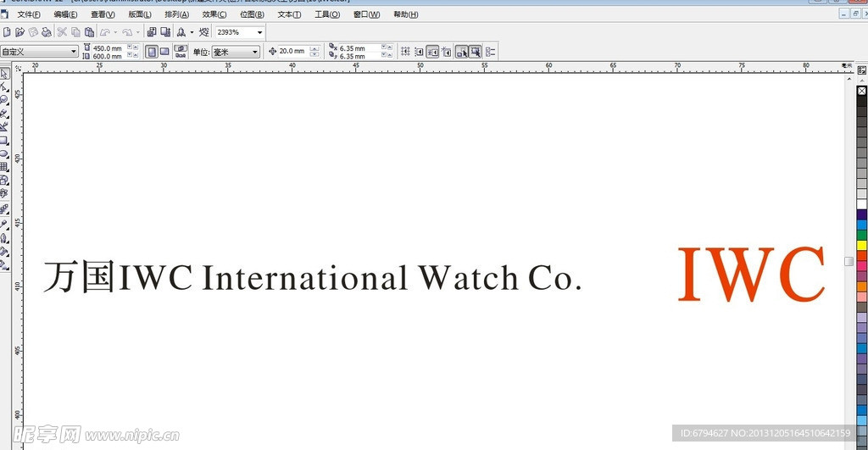This screenshot has width=868, height=450.
Task: Click the Paste icon in the toolbar
Action: click(x=89, y=32)
